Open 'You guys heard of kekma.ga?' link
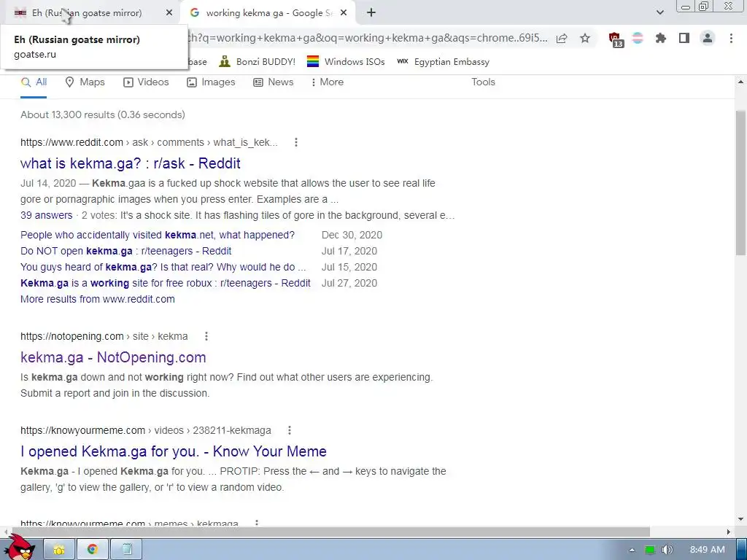The height and width of the screenshot is (560, 747). point(163,267)
